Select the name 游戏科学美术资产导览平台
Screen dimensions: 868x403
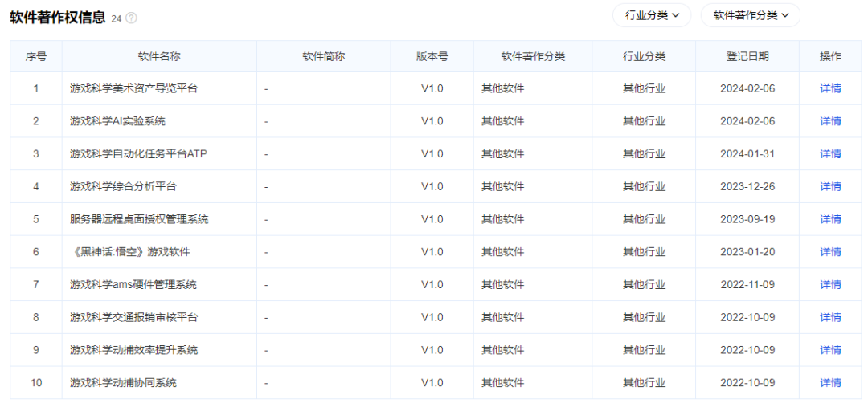pos(133,88)
